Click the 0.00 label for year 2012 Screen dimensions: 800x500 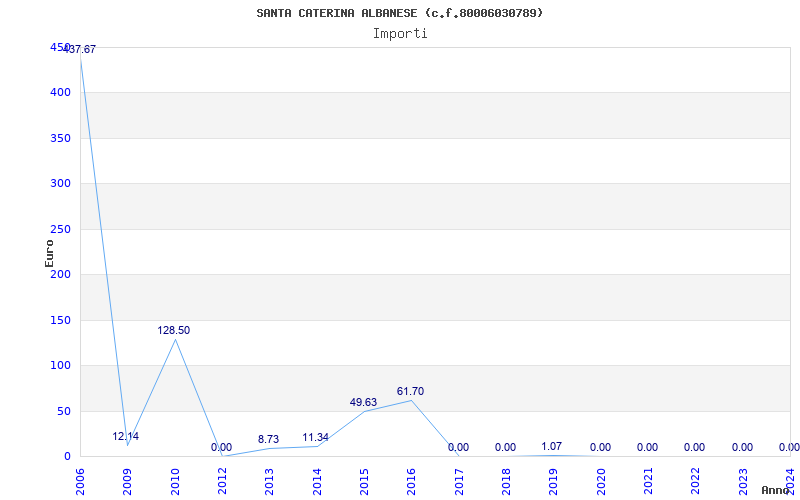tap(221, 447)
